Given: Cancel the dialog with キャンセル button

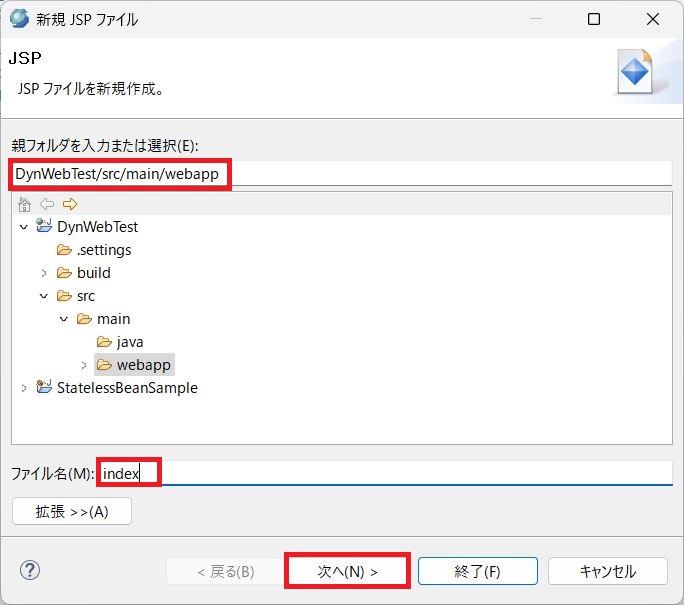Looking at the screenshot, I should click(x=607, y=571).
